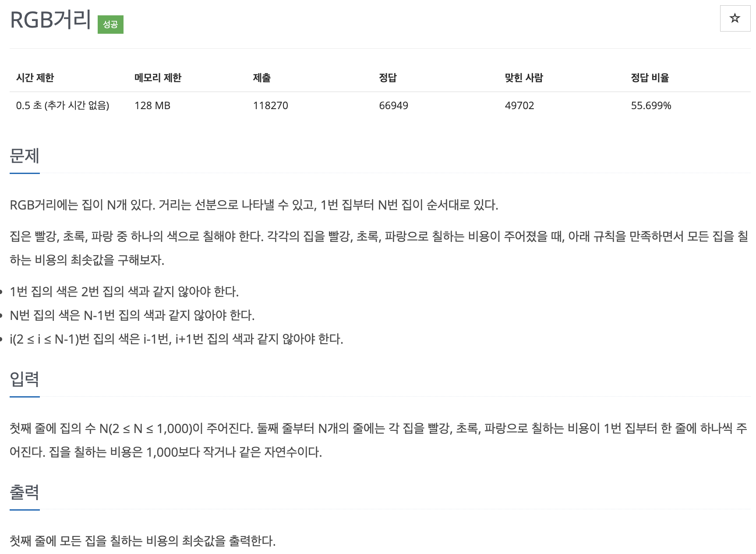Click the 118270 submission count

[271, 106]
